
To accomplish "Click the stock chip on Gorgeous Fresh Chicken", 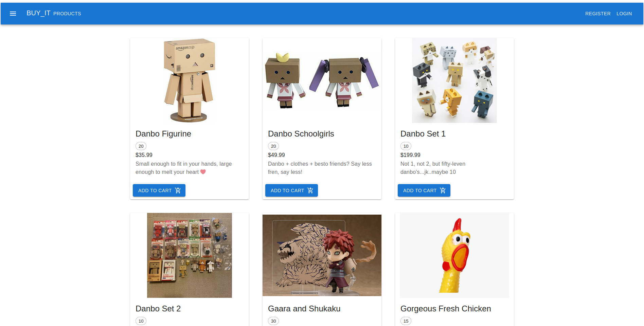I will [x=406, y=321].
